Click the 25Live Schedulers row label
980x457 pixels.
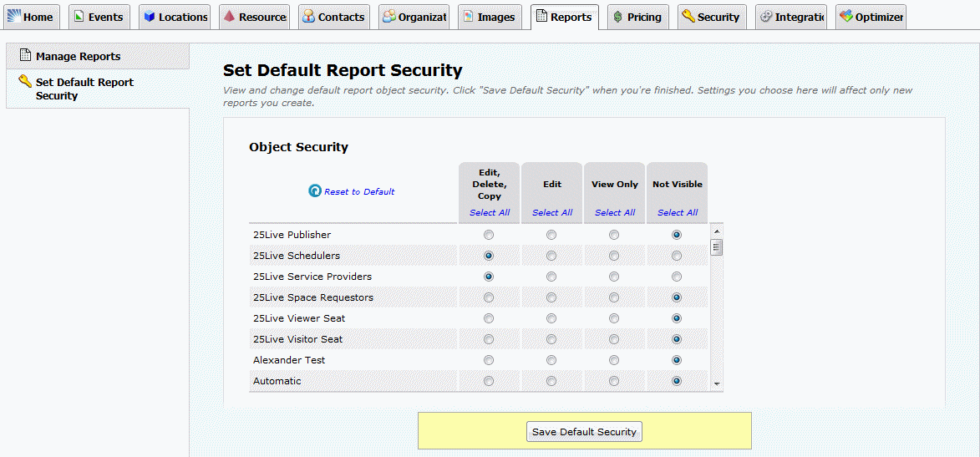297,256
